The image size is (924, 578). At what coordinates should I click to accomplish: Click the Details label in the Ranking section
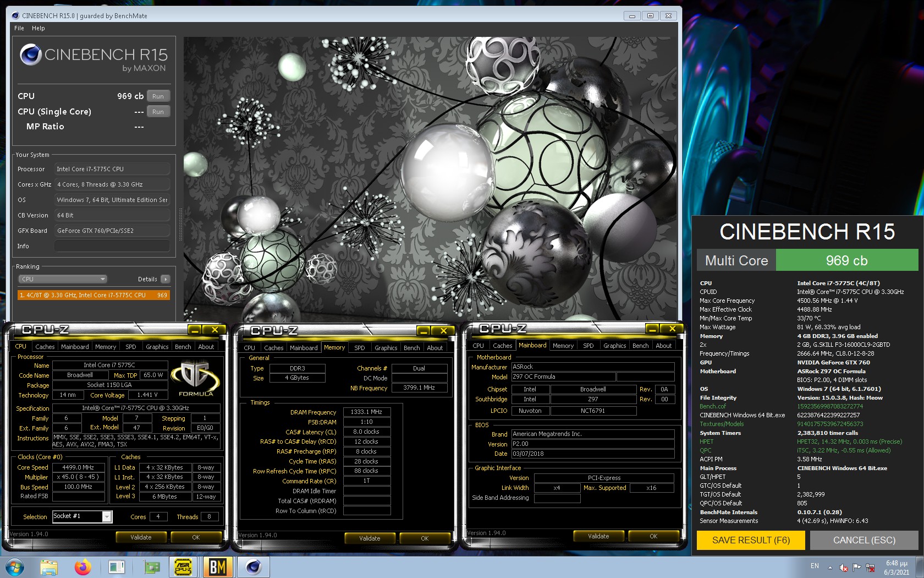147,279
